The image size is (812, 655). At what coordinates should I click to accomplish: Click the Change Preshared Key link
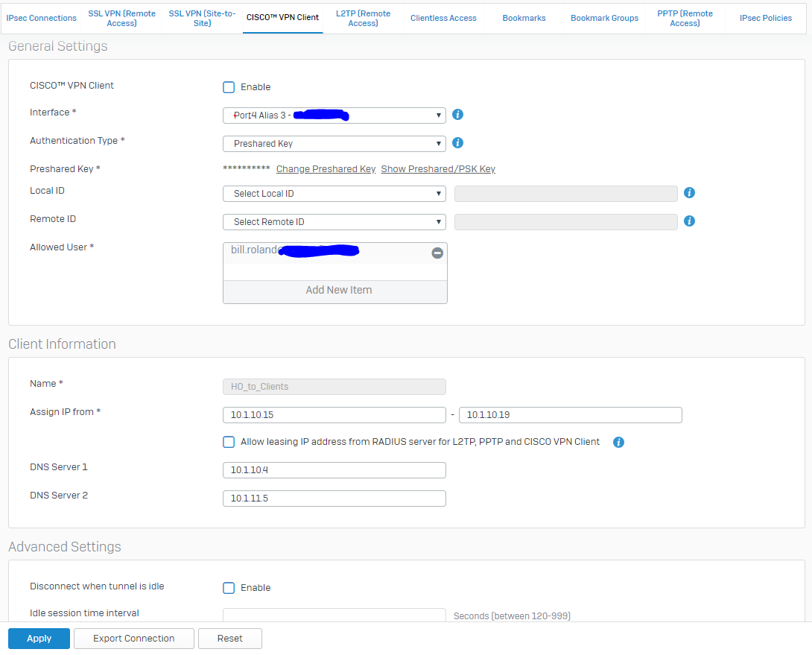(326, 169)
